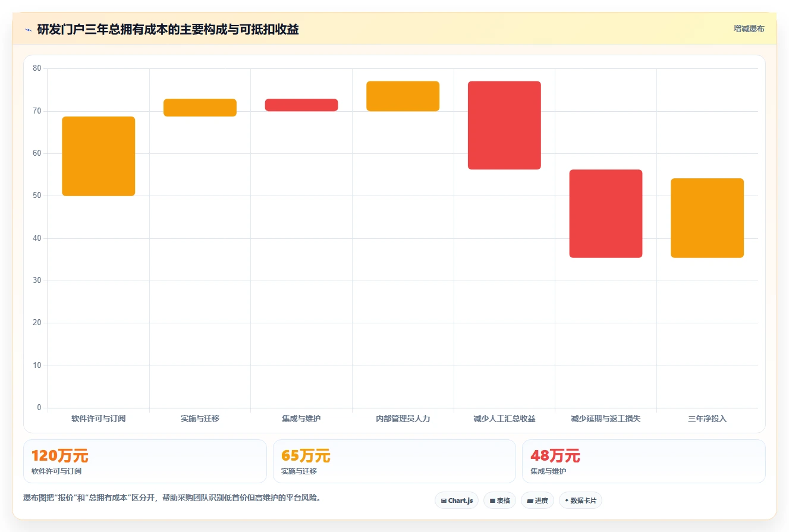Click the red 减少人工汇总收益 bar
Image resolution: width=789 pixels, height=532 pixels.
coord(504,125)
